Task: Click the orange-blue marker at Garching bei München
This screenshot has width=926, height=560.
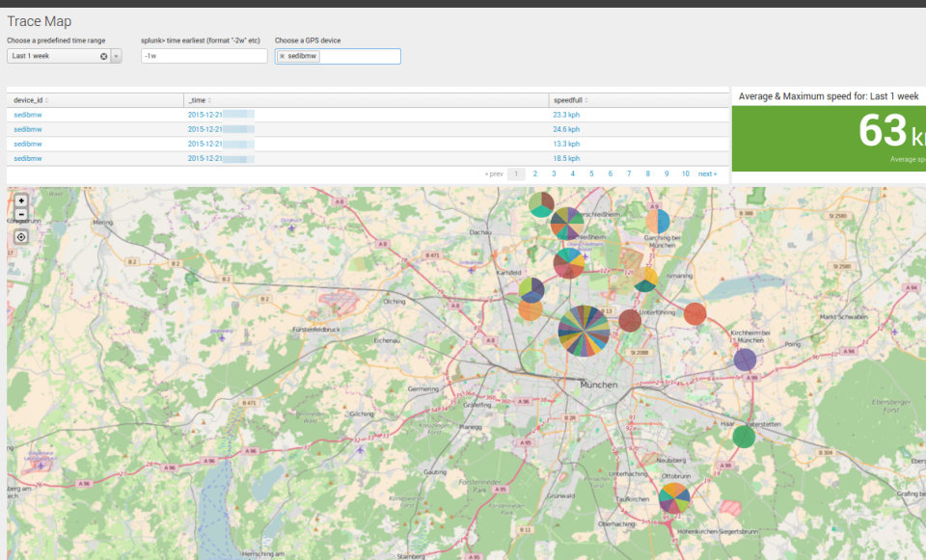Action: pyautogui.click(x=658, y=222)
